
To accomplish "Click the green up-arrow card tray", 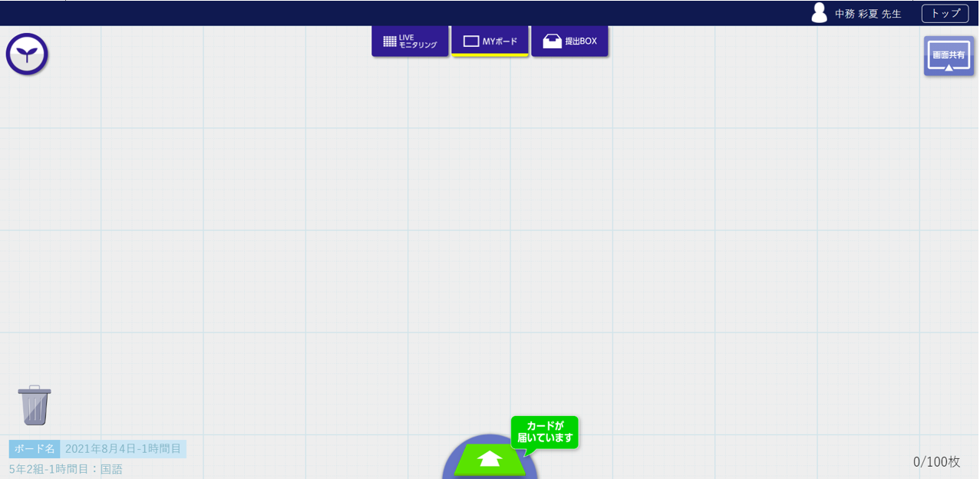I will [x=490, y=460].
